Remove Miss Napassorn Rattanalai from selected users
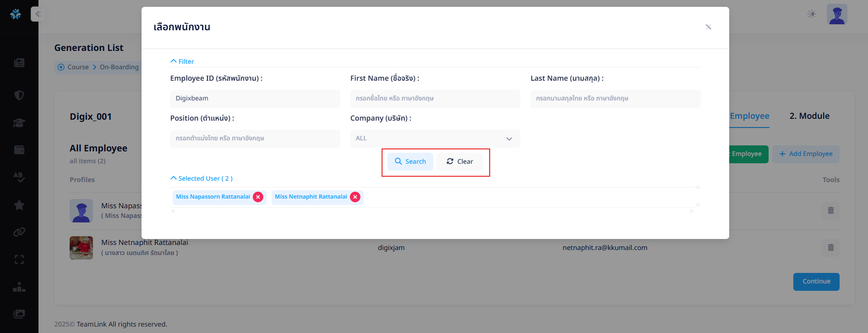This screenshot has height=333, width=868. [258, 197]
